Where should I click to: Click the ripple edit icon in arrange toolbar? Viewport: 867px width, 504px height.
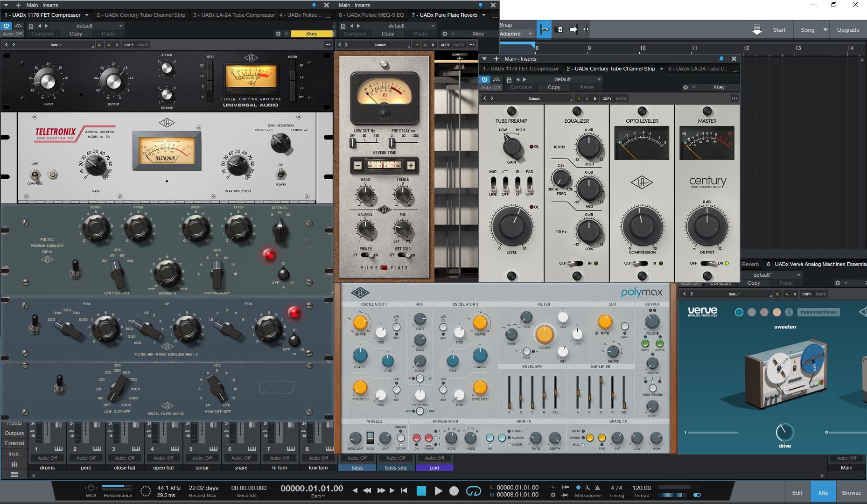click(559, 29)
